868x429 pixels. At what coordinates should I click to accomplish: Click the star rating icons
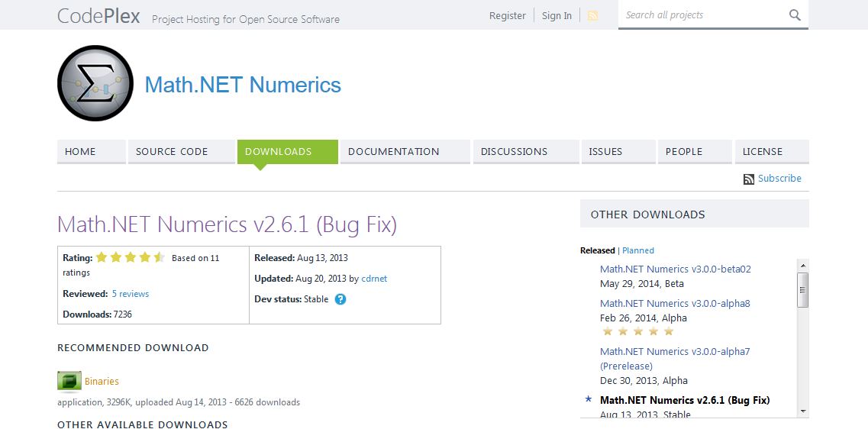(x=130, y=257)
